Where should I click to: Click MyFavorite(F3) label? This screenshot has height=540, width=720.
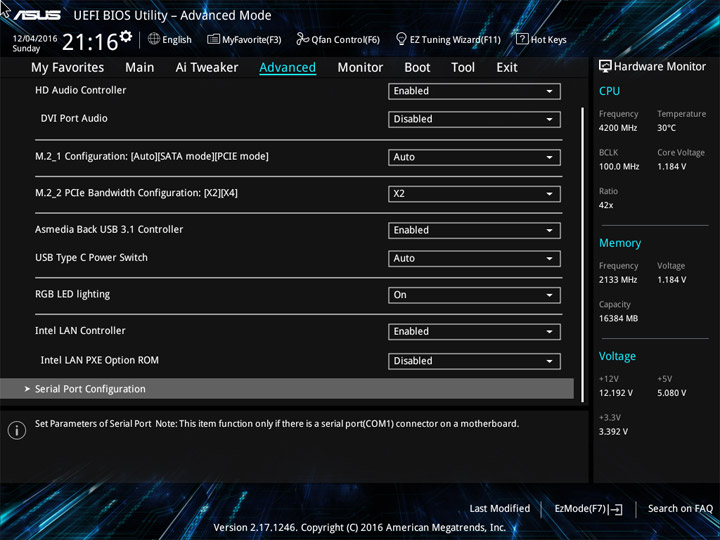(x=252, y=40)
